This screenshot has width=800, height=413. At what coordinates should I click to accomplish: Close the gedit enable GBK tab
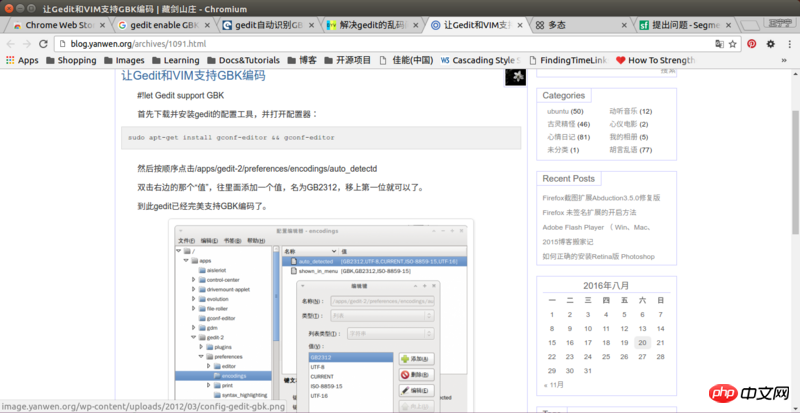208,25
